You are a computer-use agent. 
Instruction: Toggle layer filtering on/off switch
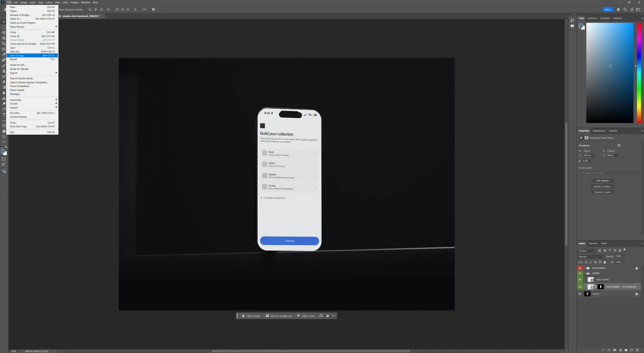pos(624,250)
